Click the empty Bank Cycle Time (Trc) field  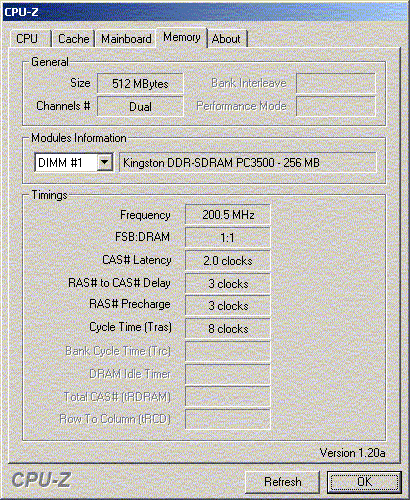tap(228, 351)
